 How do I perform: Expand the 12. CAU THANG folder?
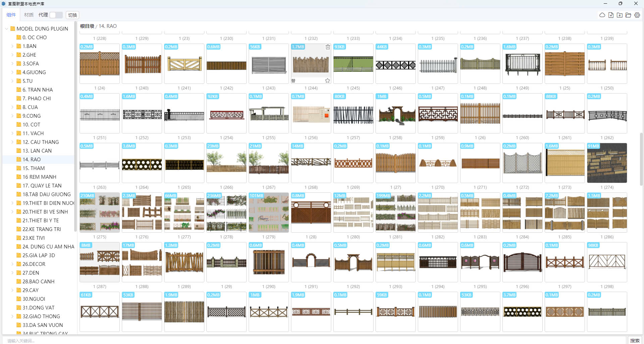point(12,142)
